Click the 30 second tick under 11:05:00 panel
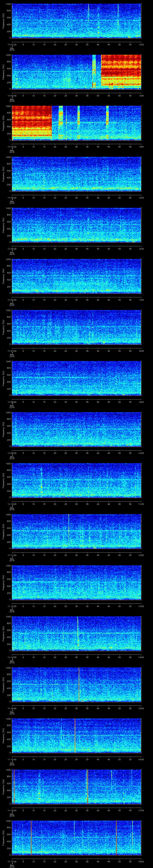Image resolution: width=153 pixels, height=868 pixels. tap(77, 249)
